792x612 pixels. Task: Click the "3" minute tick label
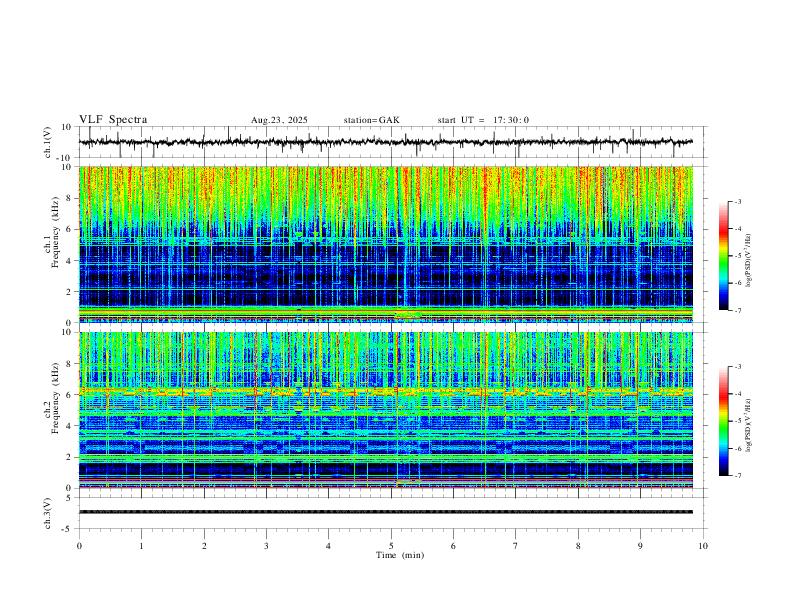coord(266,546)
